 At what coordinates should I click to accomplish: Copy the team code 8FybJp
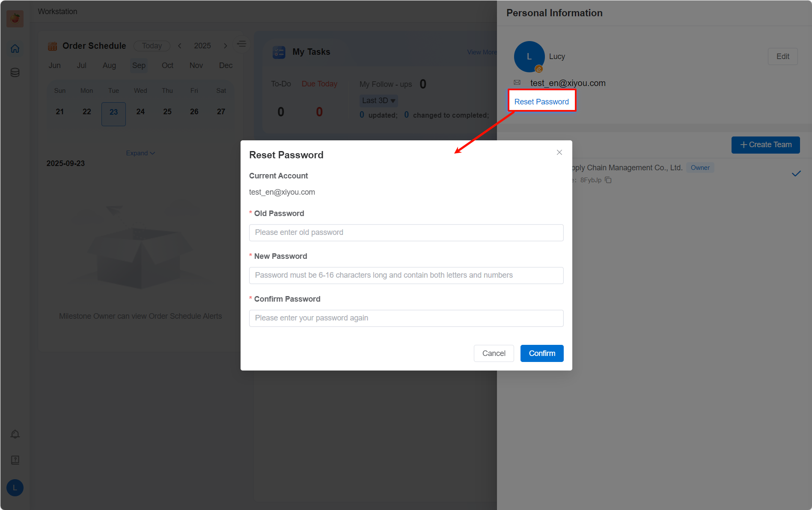click(x=608, y=180)
